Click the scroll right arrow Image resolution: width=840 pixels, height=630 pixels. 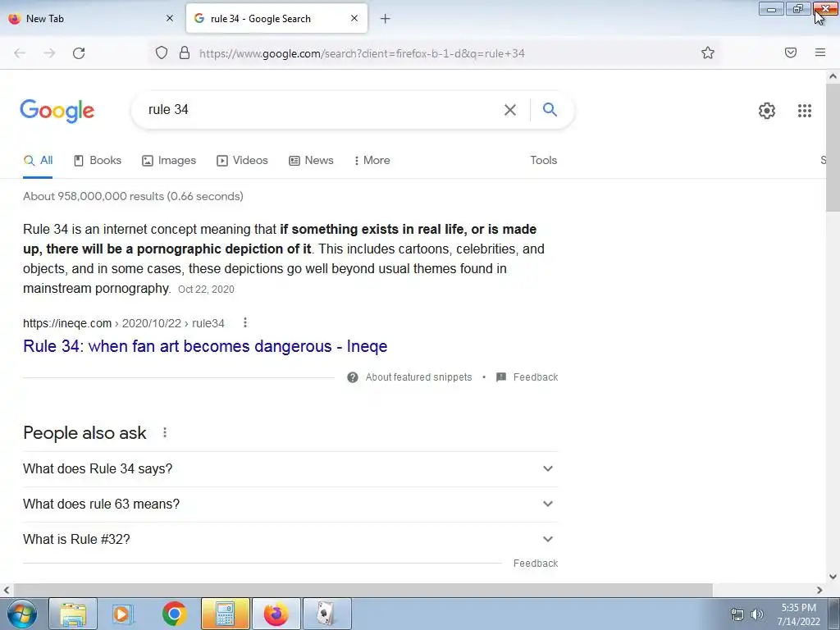pyautogui.click(x=819, y=590)
